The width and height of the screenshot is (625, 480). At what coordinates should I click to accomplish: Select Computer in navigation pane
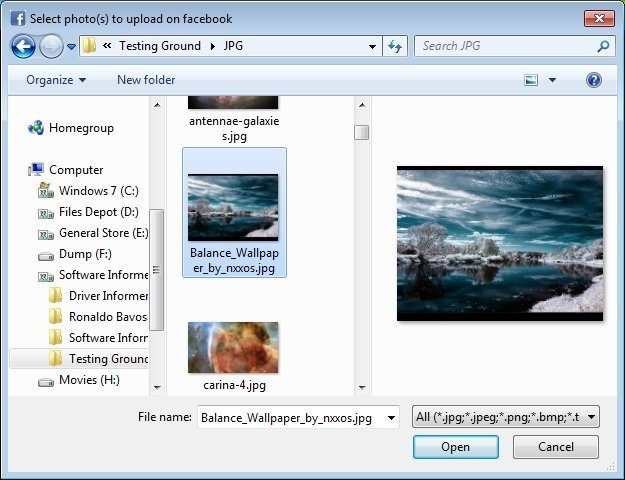[76, 170]
